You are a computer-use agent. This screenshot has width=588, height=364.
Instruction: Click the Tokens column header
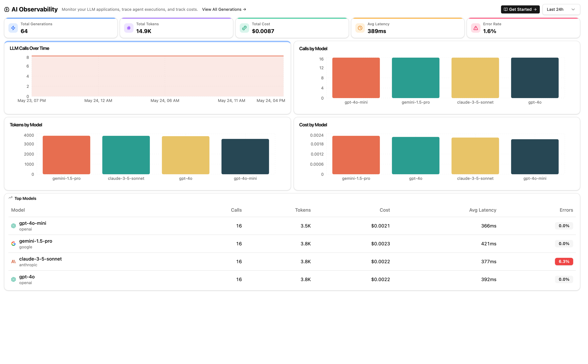click(x=303, y=210)
